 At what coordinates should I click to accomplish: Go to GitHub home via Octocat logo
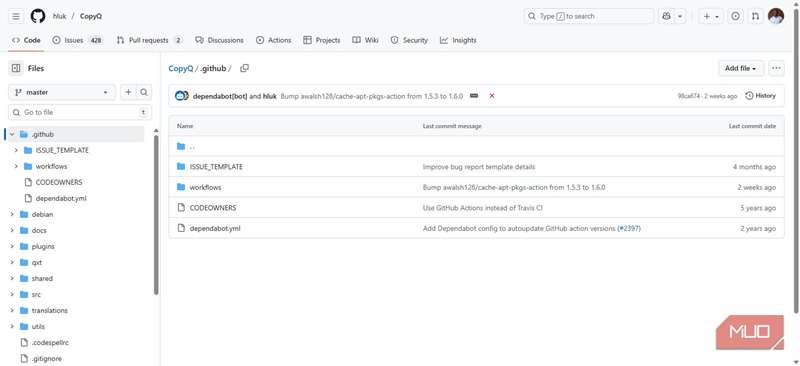coord(38,16)
